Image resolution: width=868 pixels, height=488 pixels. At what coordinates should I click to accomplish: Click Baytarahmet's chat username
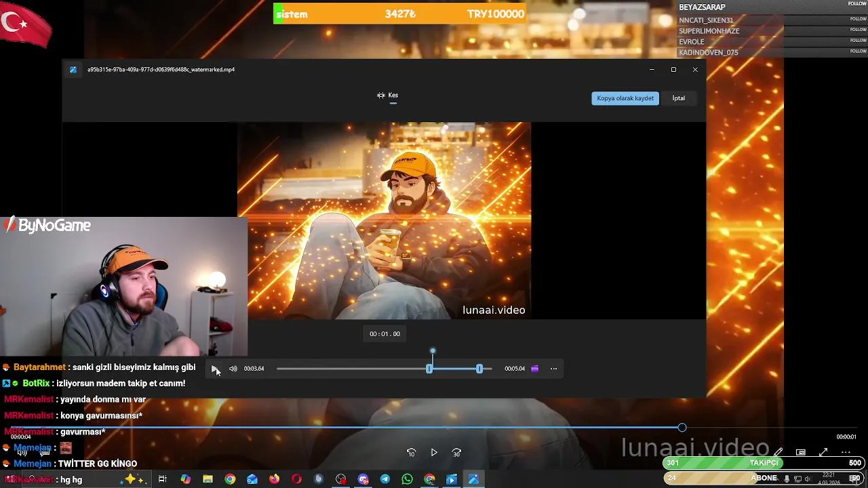tap(39, 367)
